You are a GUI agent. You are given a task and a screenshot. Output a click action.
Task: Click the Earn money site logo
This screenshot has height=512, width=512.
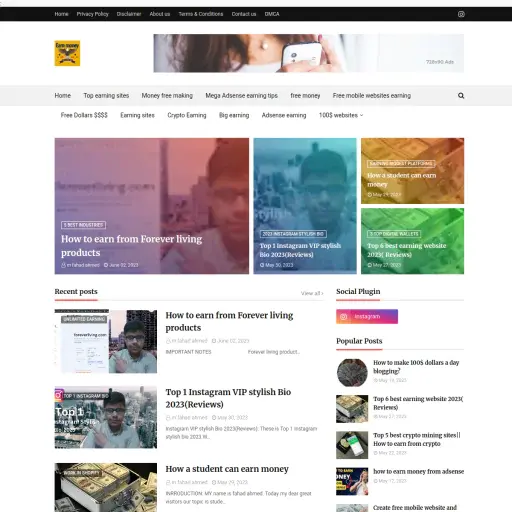(67, 53)
